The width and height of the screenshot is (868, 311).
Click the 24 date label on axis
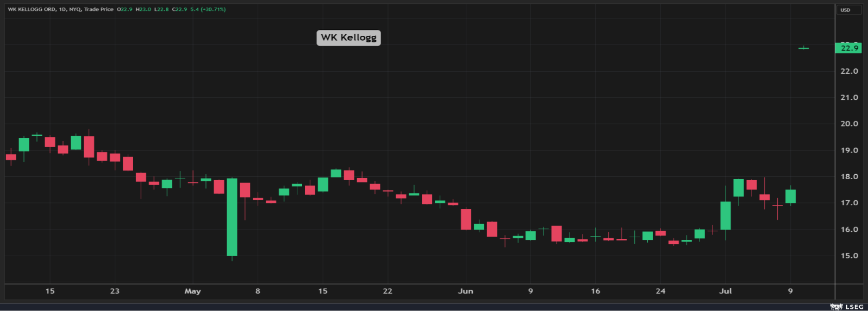[x=660, y=291]
